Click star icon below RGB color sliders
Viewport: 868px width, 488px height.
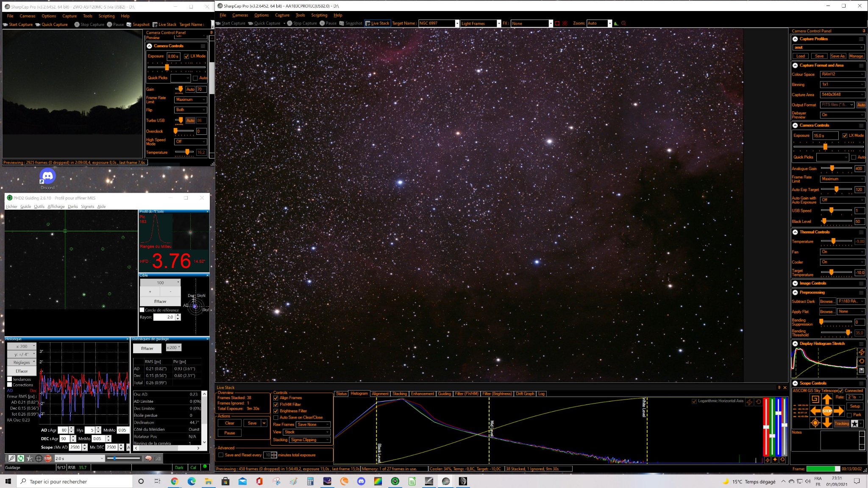[x=775, y=460]
